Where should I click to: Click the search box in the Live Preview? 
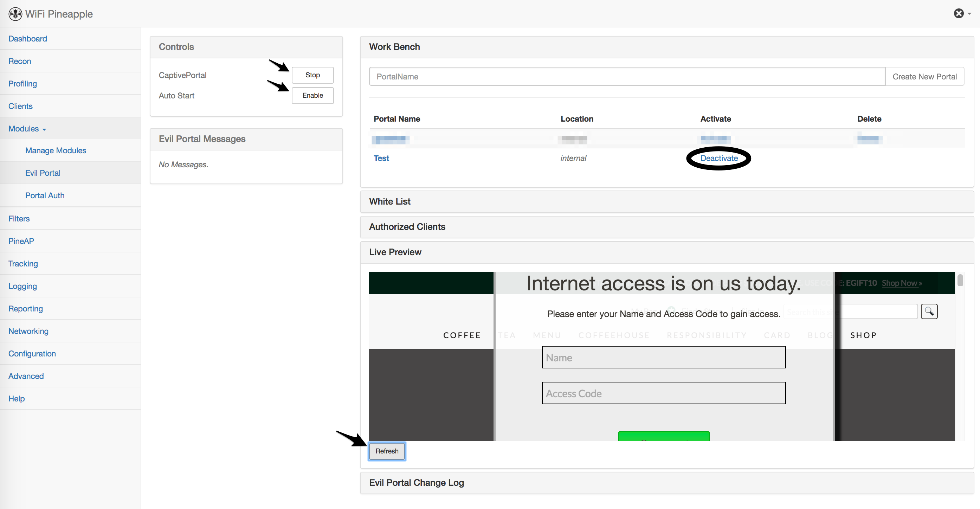click(850, 311)
